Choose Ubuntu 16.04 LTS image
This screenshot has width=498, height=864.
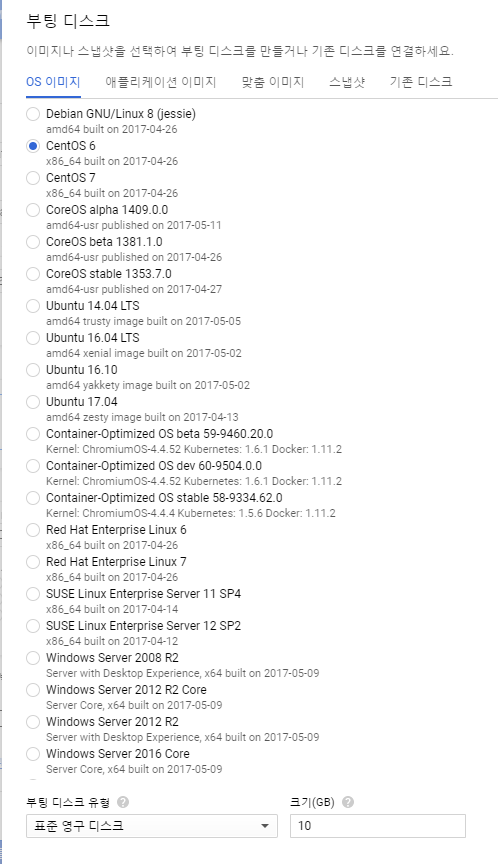33,338
